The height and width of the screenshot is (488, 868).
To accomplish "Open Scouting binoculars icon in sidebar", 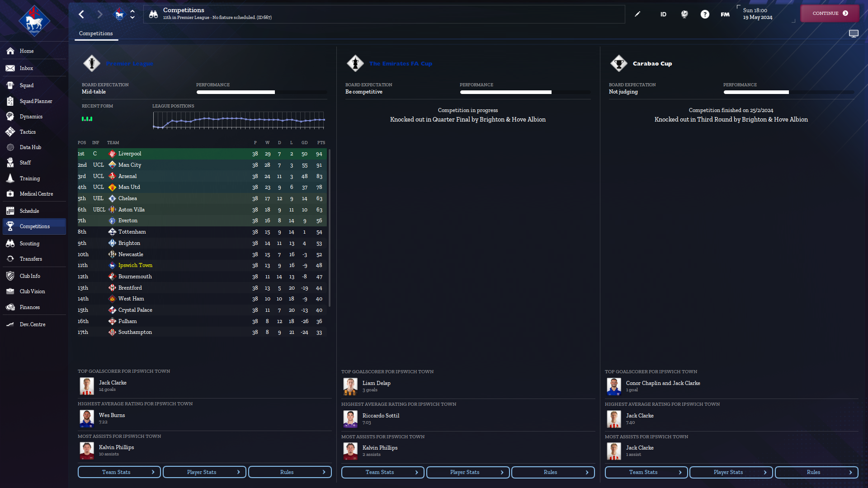I will (x=10, y=244).
